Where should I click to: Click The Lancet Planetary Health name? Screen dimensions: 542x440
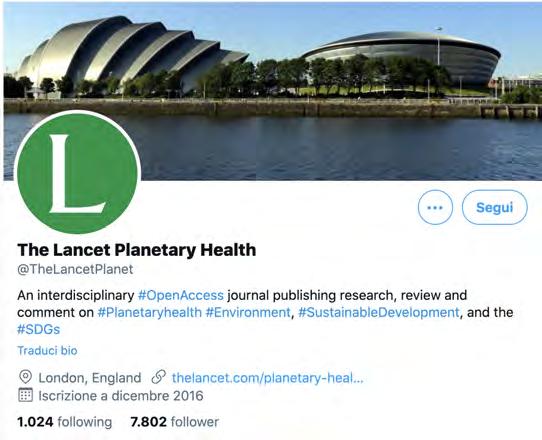[x=137, y=250]
